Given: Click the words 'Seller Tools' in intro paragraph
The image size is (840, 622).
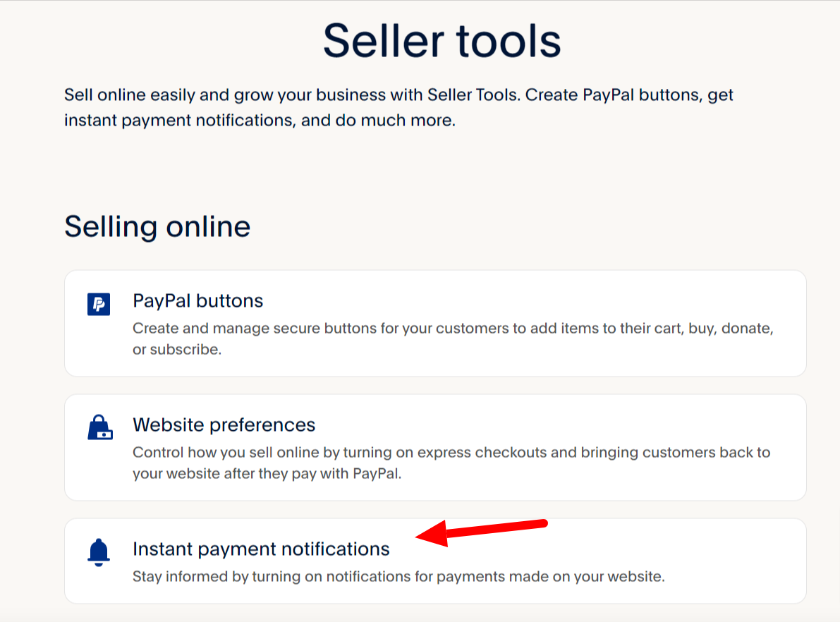Looking at the screenshot, I should pyautogui.click(x=473, y=94).
